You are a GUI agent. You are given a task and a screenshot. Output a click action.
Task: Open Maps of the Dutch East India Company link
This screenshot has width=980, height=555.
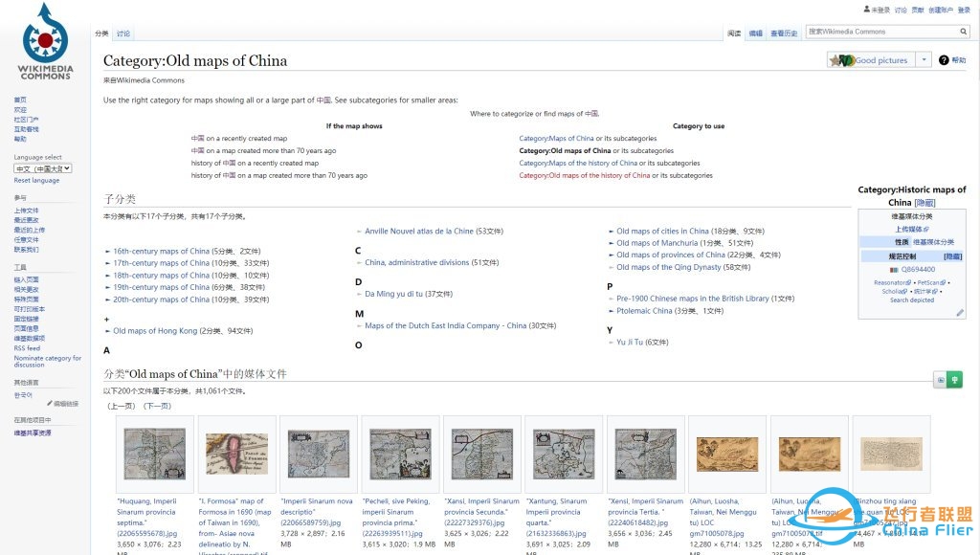[x=446, y=325]
